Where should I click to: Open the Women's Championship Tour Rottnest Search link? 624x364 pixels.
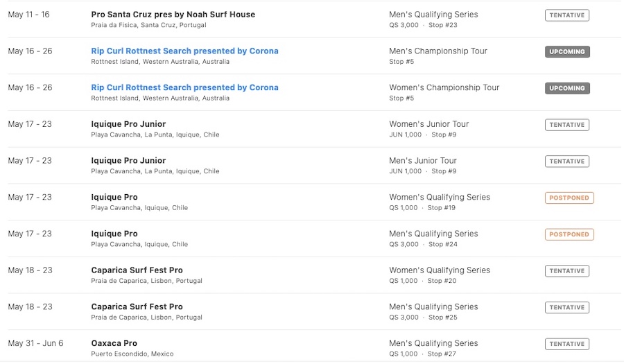coord(184,87)
